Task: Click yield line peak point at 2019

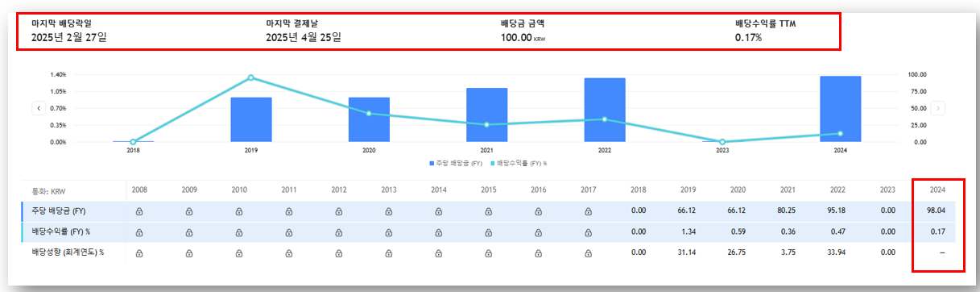Action: [250, 77]
